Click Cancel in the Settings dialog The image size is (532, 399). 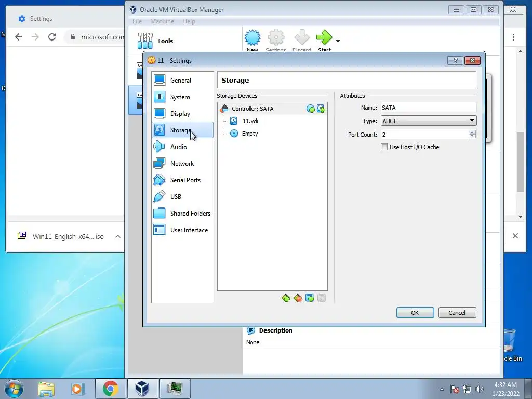click(x=457, y=312)
